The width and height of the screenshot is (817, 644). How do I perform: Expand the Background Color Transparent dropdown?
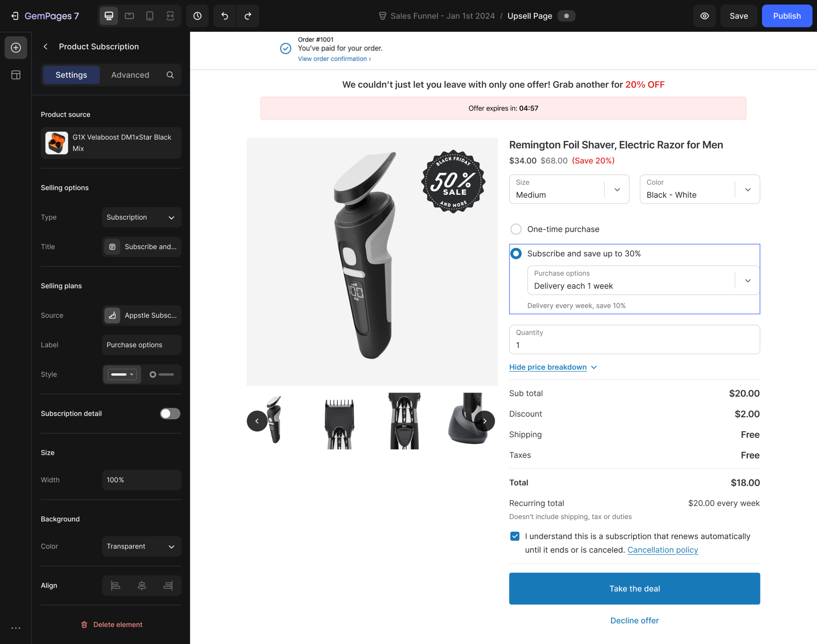(141, 546)
